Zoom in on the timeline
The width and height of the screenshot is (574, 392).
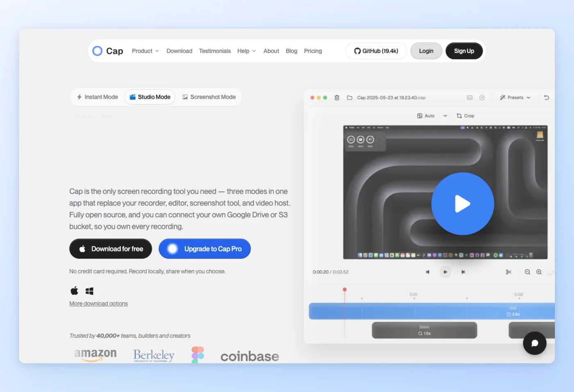point(539,272)
